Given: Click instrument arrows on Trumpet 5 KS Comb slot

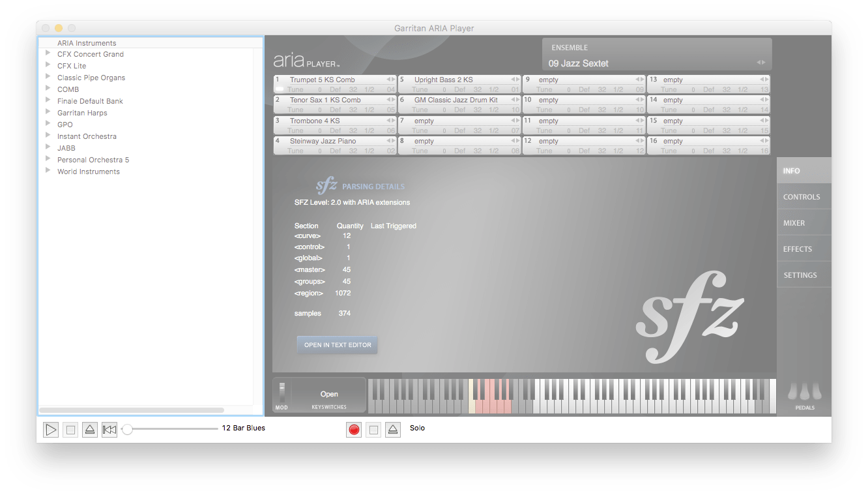Looking at the screenshot, I should (390, 80).
